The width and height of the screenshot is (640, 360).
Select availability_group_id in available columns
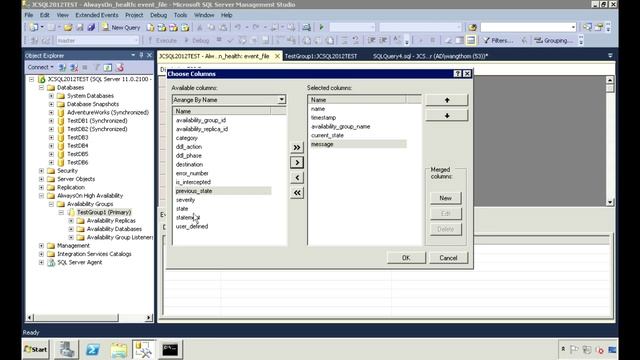point(201,120)
